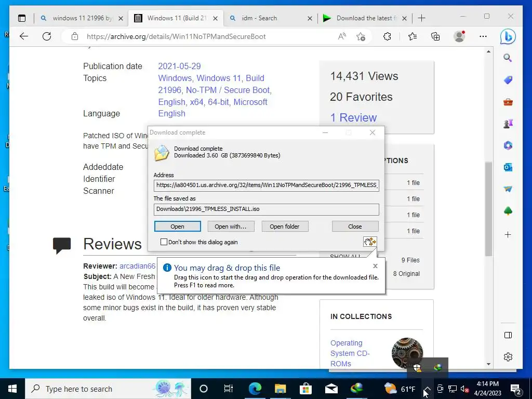Open a new browser tab

[x=422, y=18]
